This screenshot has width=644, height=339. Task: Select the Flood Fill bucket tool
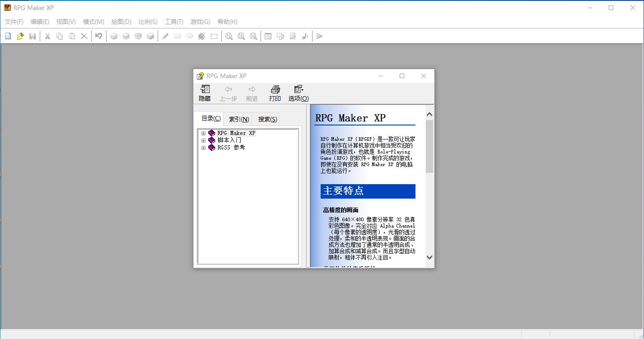(x=202, y=36)
